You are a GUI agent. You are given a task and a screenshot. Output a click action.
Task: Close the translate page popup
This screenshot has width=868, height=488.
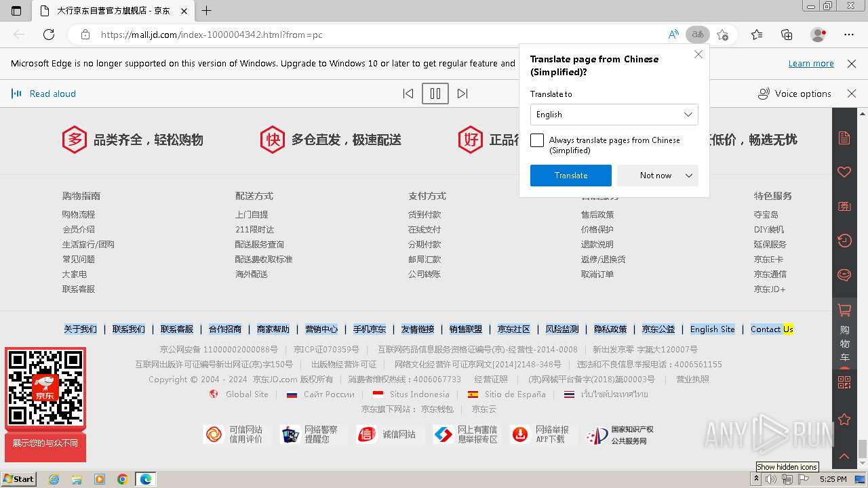698,54
